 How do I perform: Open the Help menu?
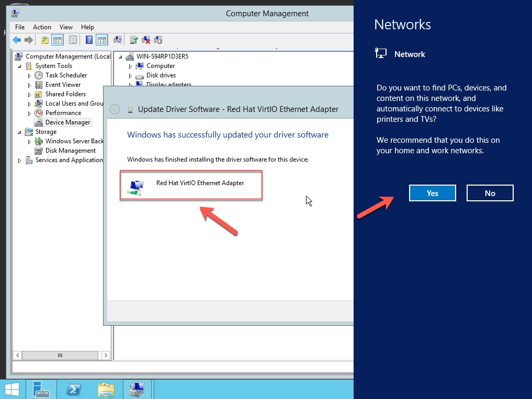pyautogui.click(x=87, y=27)
